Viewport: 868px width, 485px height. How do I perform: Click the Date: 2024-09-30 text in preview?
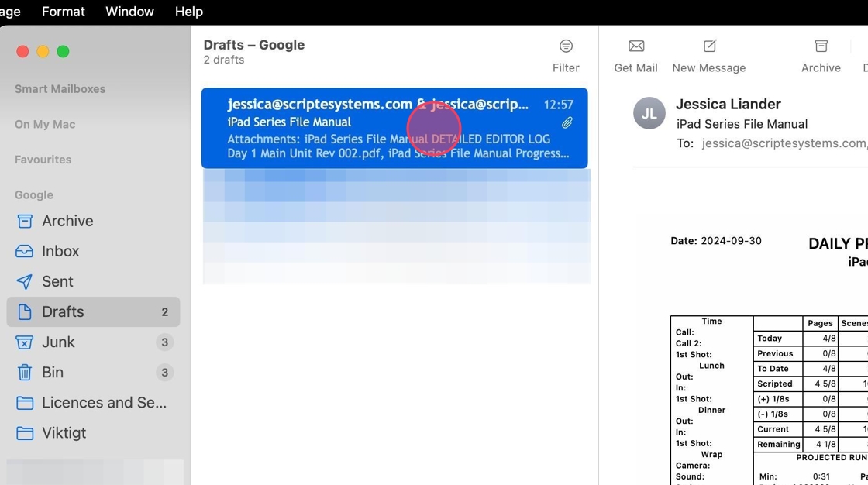coord(716,241)
